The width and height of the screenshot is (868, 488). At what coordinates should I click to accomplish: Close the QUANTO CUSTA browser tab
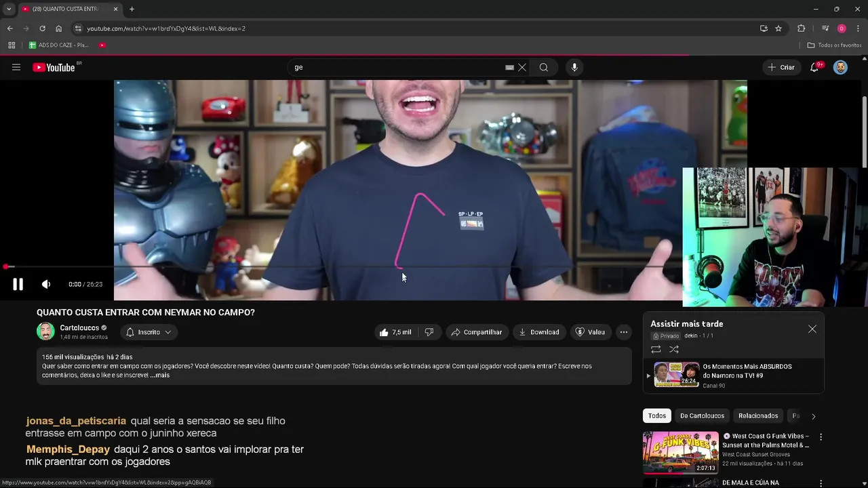tap(115, 9)
